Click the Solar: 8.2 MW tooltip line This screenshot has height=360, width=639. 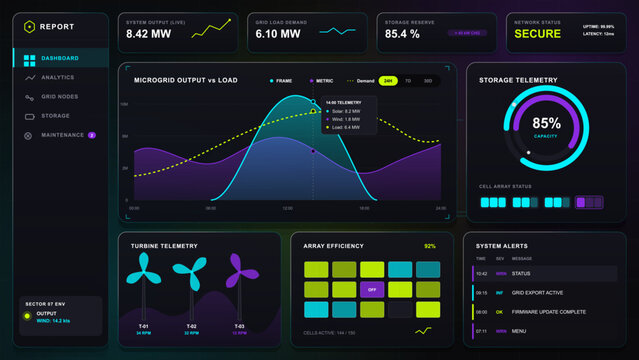pyautogui.click(x=343, y=111)
